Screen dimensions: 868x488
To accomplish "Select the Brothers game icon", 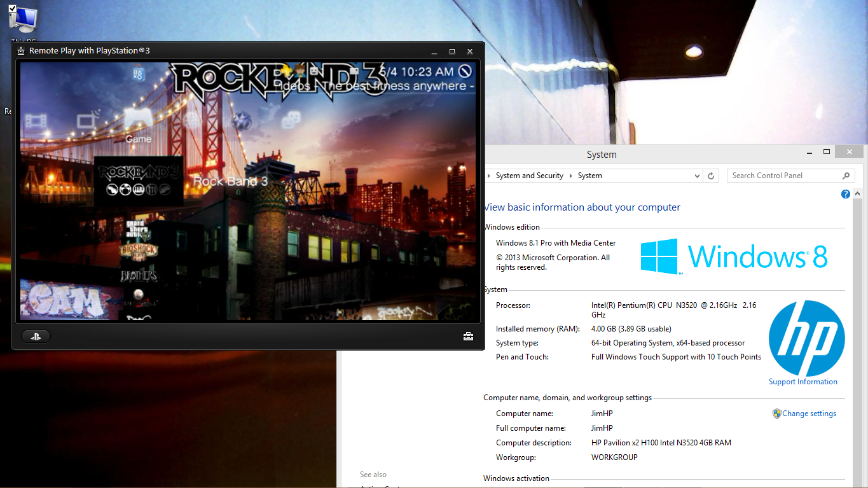I will 139,275.
